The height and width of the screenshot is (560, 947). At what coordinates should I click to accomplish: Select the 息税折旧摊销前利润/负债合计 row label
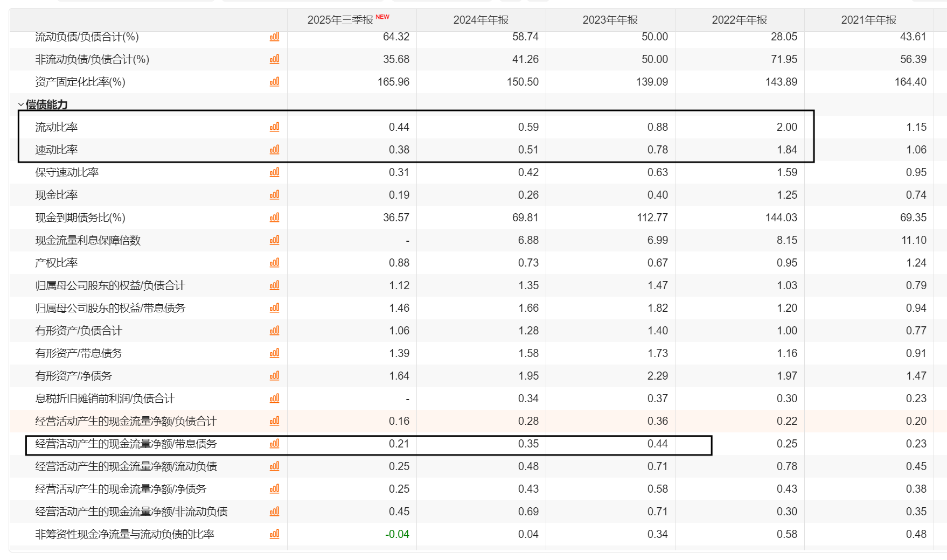coord(105,398)
